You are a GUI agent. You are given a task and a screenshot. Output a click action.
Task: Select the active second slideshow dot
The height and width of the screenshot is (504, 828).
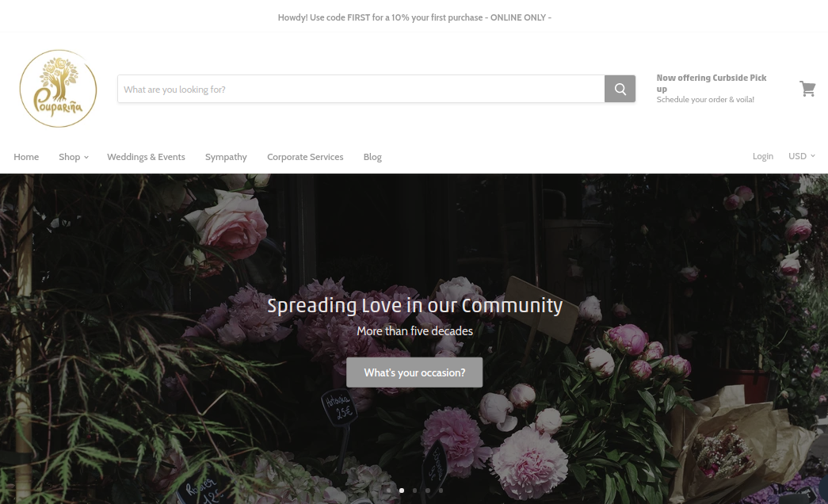402,491
